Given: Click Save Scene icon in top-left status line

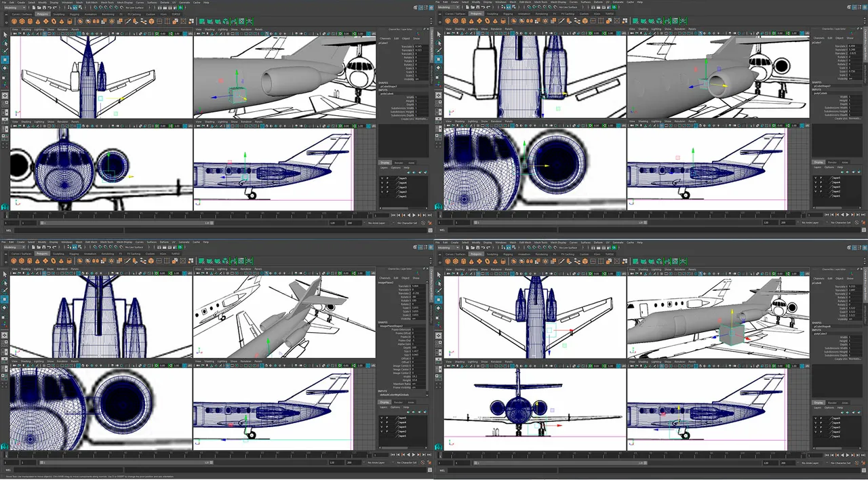Looking at the screenshot, I should coord(44,7).
